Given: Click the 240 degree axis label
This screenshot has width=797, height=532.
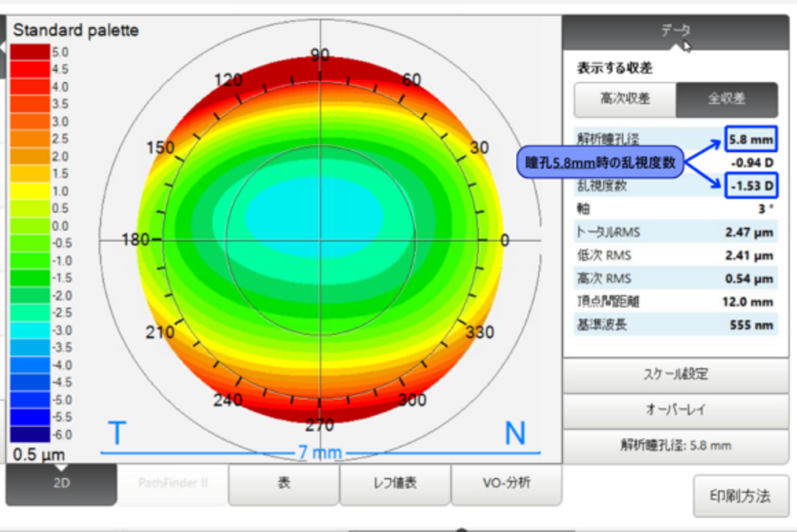Looking at the screenshot, I should pyautogui.click(x=228, y=400).
